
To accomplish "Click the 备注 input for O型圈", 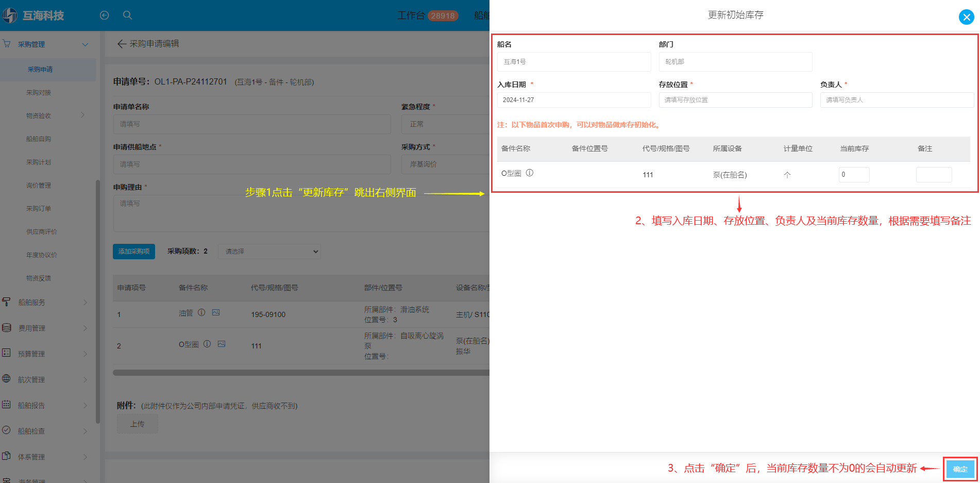I will 934,175.
